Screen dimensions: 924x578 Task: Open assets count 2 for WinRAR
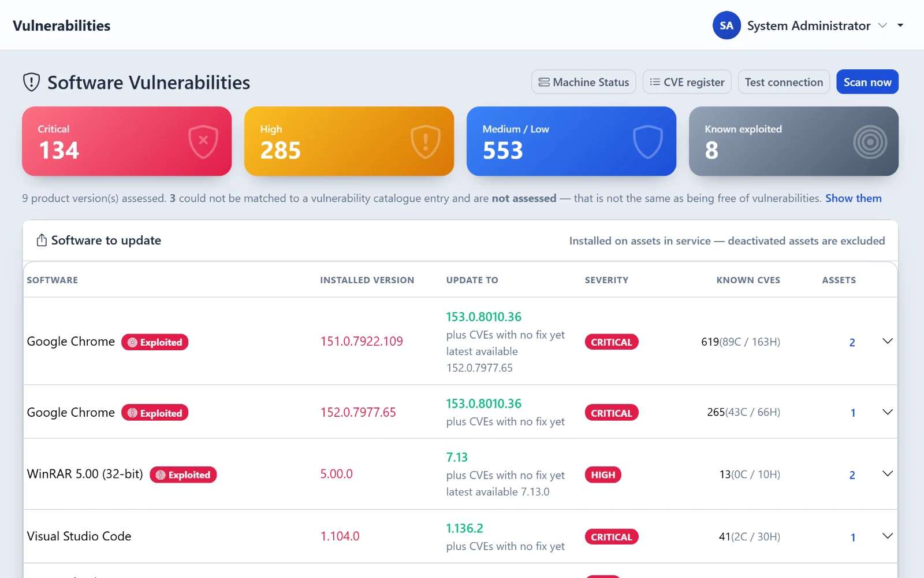(852, 475)
